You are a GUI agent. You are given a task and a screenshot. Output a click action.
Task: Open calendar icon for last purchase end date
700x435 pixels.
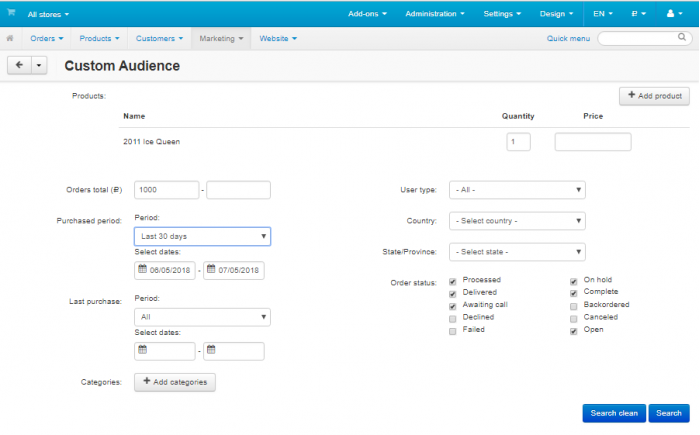[x=211, y=350]
